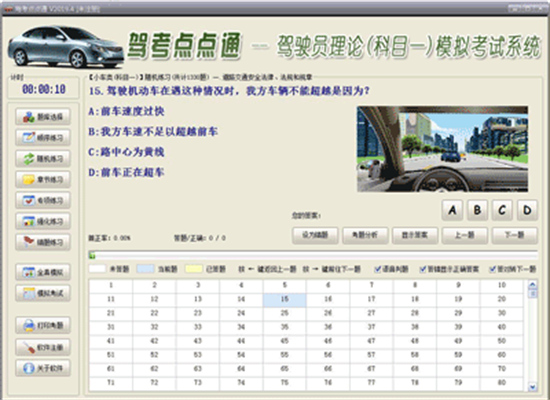
Task: Go to 下一题 next question
Action: click(515, 235)
